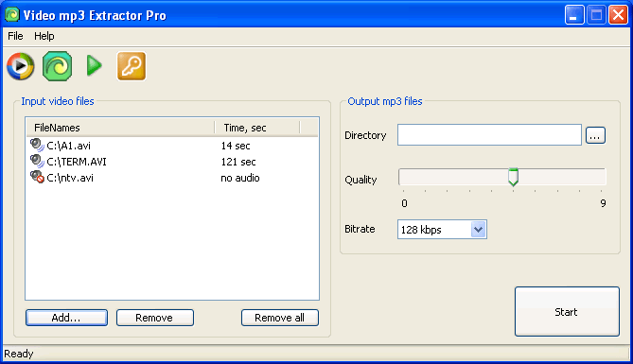The width and height of the screenshot is (633, 364).
Task: Click the media player toolbar icon
Action: tap(21, 66)
